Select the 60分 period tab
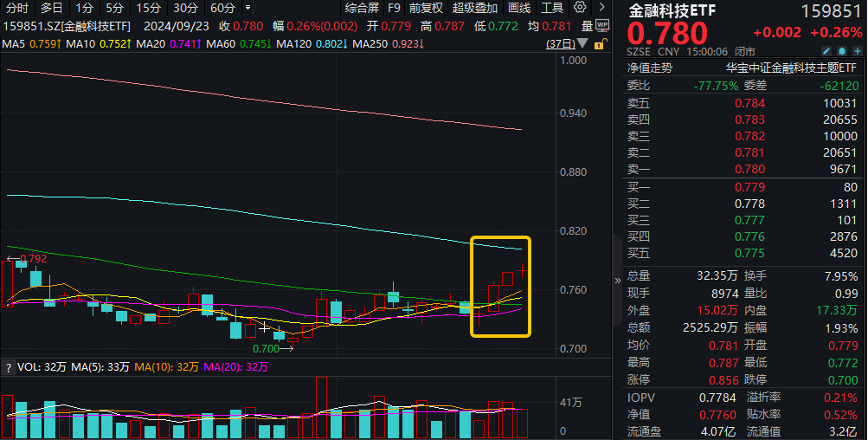The width and height of the screenshot is (868, 440). [x=223, y=8]
